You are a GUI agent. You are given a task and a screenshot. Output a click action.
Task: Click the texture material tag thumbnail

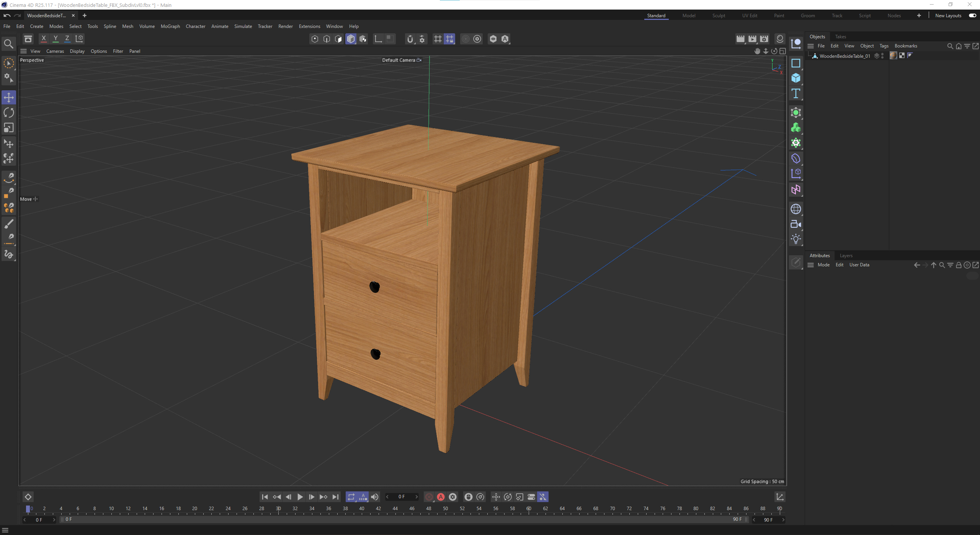tap(893, 56)
